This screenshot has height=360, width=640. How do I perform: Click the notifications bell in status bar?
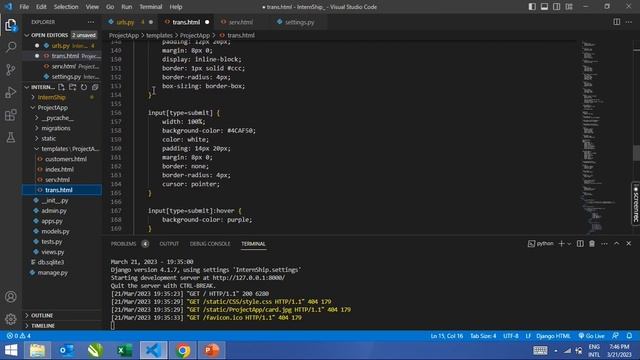tap(629, 336)
